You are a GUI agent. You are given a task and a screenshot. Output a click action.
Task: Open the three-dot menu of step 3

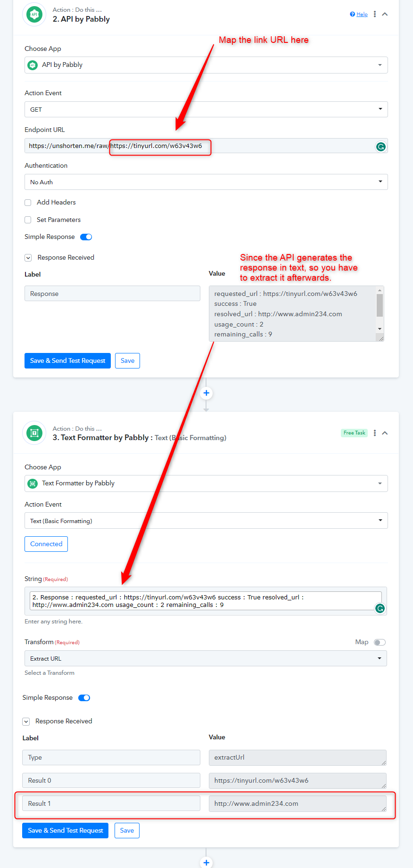tap(375, 433)
